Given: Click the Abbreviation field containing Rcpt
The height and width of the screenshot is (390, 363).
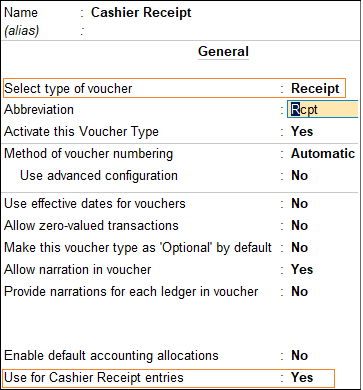Looking at the screenshot, I should tap(323, 110).
